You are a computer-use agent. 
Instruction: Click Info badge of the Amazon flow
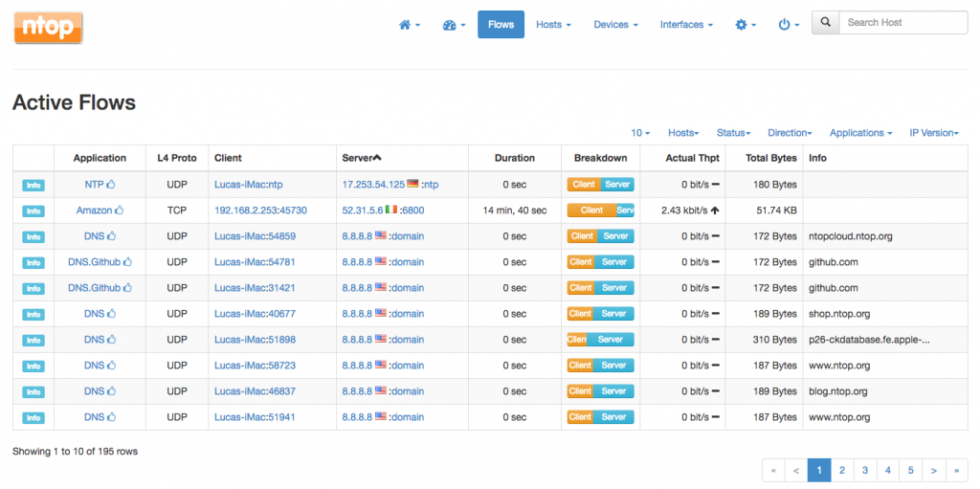click(x=33, y=211)
